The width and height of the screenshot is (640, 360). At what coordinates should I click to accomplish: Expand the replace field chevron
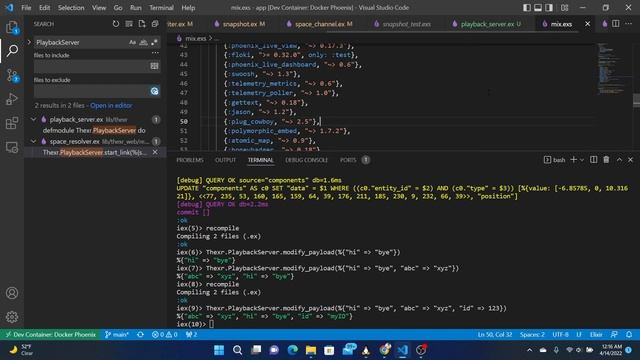coord(29,42)
